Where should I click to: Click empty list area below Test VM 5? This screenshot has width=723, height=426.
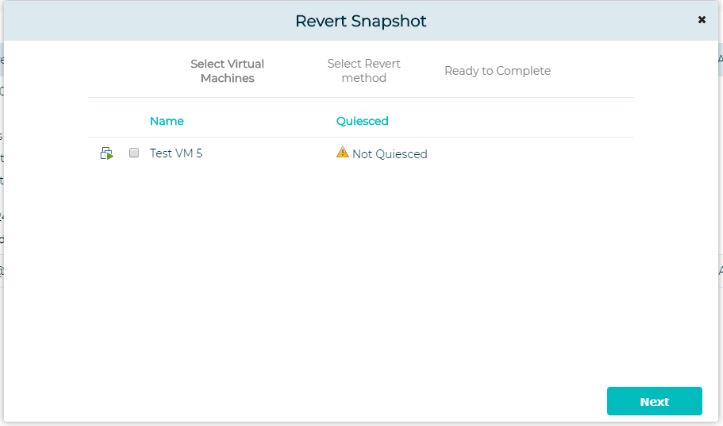click(360, 260)
